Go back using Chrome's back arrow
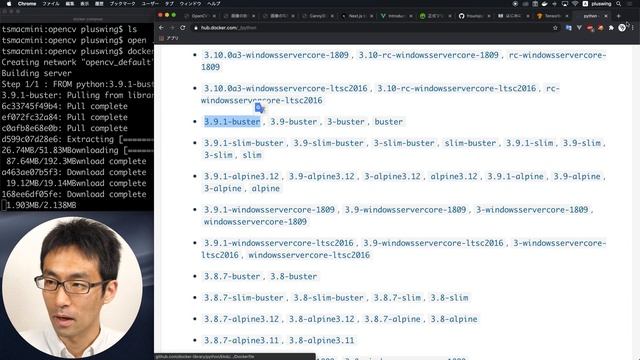Image resolution: width=640 pixels, height=360 pixels. [x=161, y=28]
